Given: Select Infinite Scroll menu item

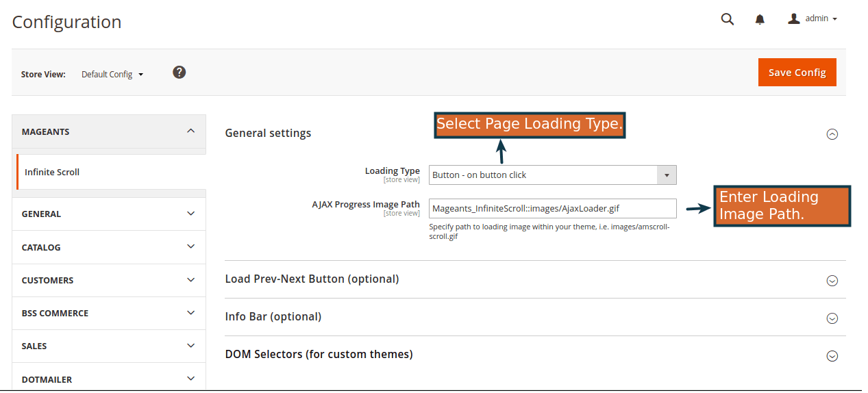Looking at the screenshot, I should (x=52, y=172).
